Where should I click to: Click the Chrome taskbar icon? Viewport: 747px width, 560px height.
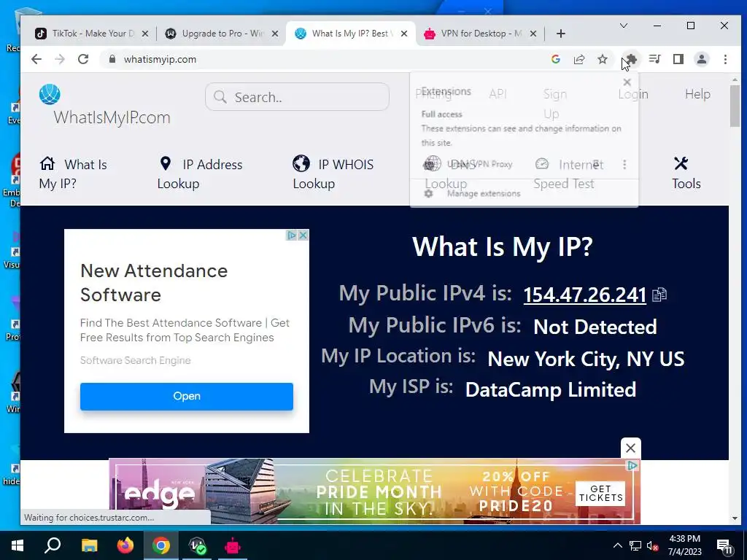(161, 545)
